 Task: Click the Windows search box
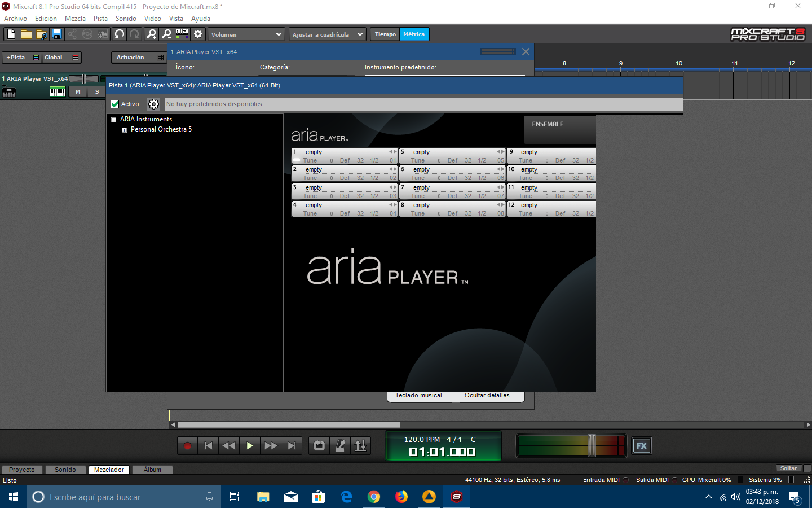(x=124, y=497)
